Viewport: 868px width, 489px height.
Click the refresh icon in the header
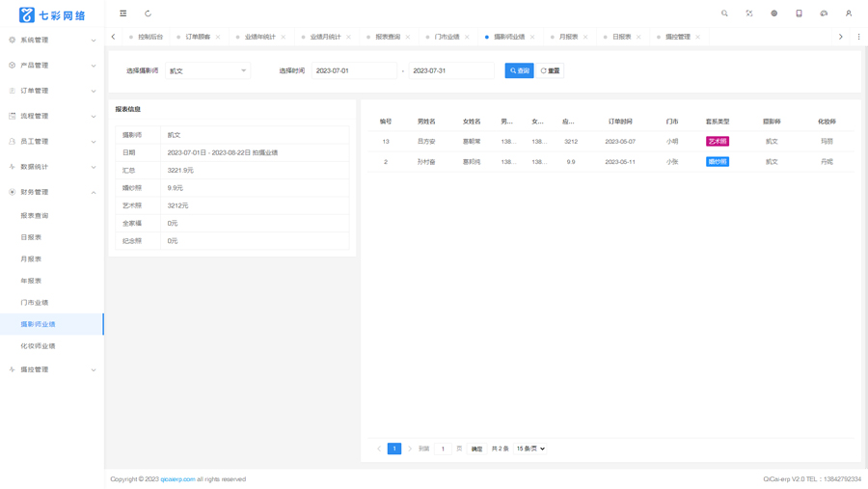[x=148, y=14]
